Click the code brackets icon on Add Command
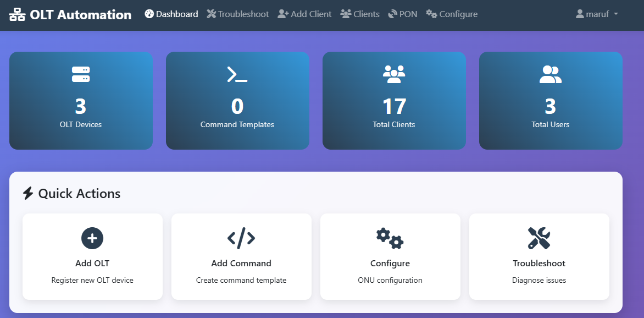The image size is (644, 318). pos(241,238)
